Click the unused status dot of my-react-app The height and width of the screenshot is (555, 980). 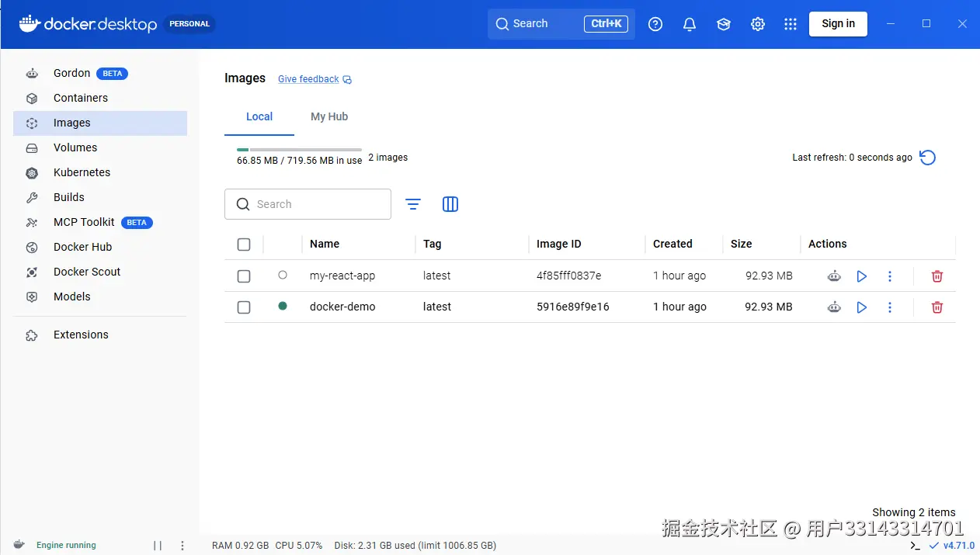[x=283, y=275]
